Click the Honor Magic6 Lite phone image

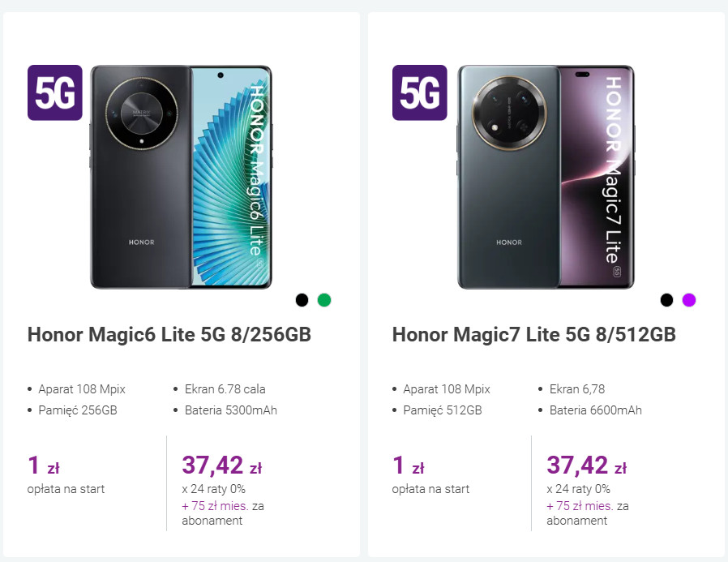pyautogui.click(x=181, y=177)
